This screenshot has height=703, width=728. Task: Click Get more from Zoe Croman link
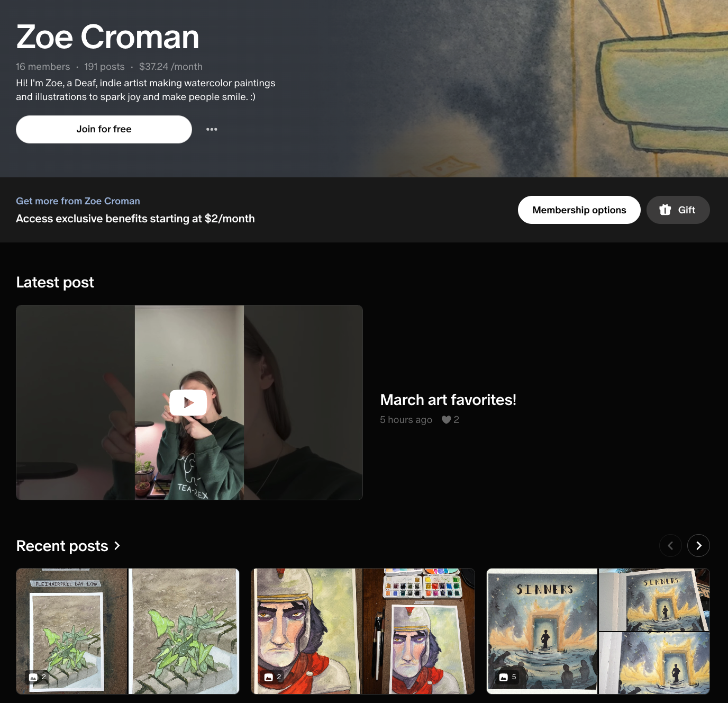pyautogui.click(x=78, y=201)
